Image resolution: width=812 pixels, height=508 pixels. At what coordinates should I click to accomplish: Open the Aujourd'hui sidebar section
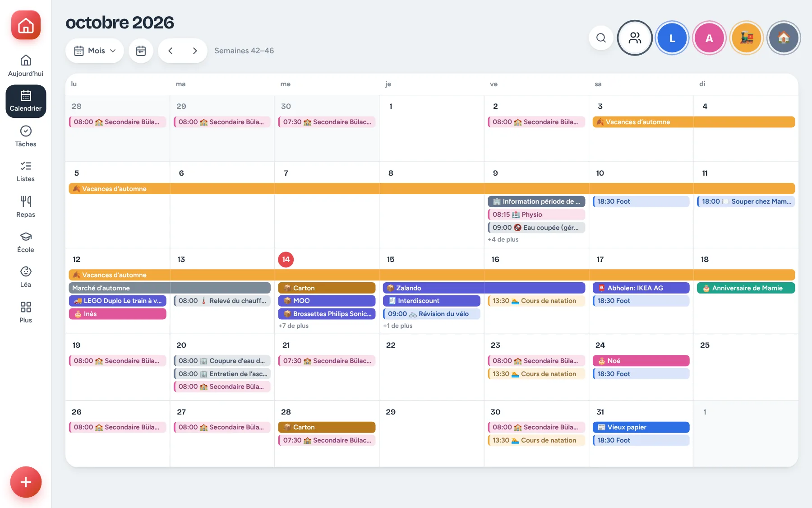pyautogui.click(x=26, y=66)
